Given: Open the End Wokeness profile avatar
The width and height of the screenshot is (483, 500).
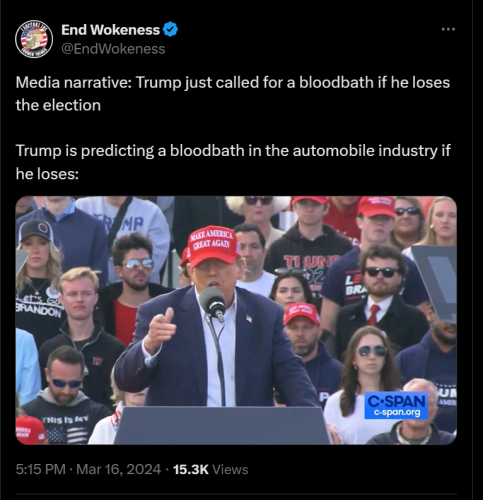Looking at the screenshot, I should click(x=34, y=39).
